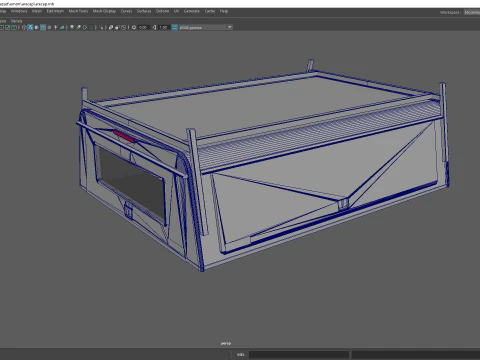Screen dimensions: 480x360
Task: Open the Curves menu
Action: pos(126,11)
